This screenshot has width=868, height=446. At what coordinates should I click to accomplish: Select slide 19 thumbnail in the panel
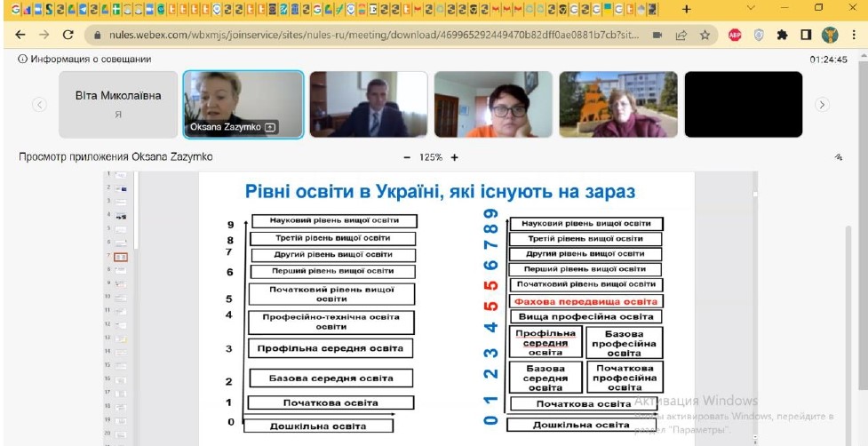(x=121, y=420)
